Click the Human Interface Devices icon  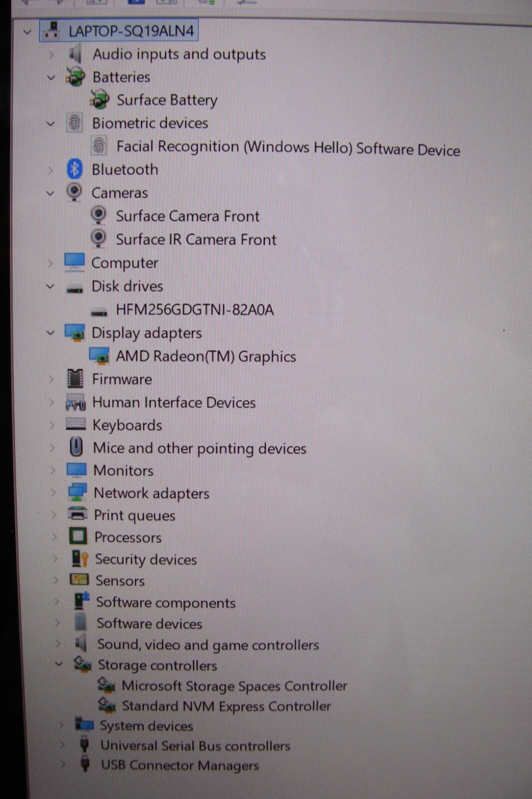[x=76, y=402]
